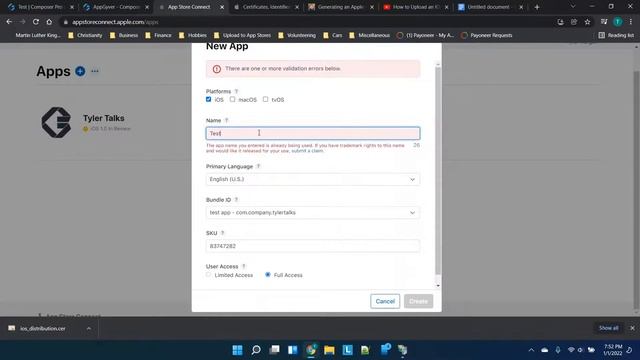
Task: Open the Christianity bookmark folder
Action: [x=85, y=35]
